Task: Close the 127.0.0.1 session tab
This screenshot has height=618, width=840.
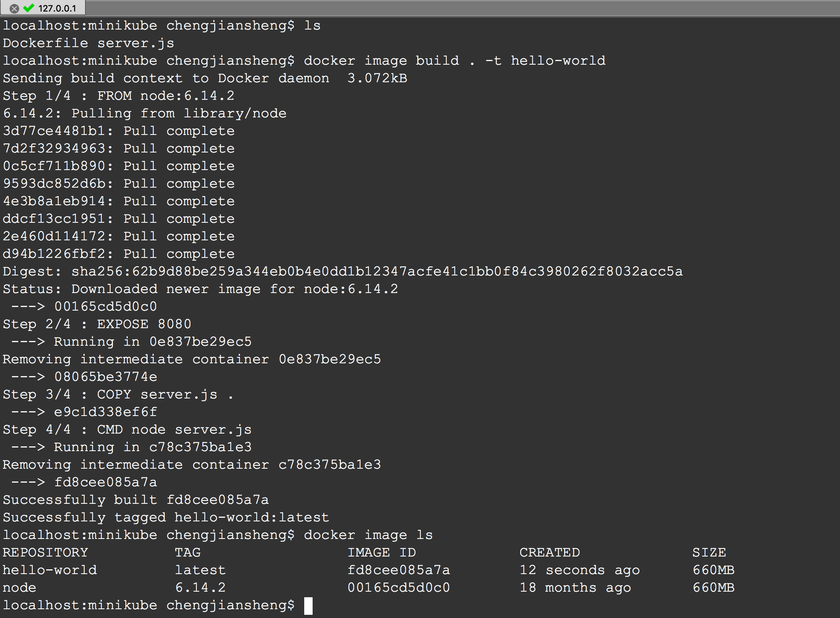Action: [x=14, y=8]
